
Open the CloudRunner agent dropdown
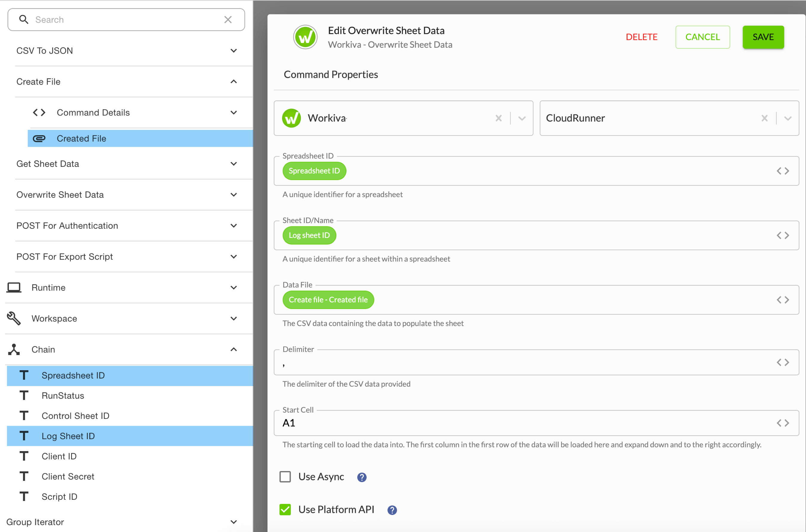(788, 118)
